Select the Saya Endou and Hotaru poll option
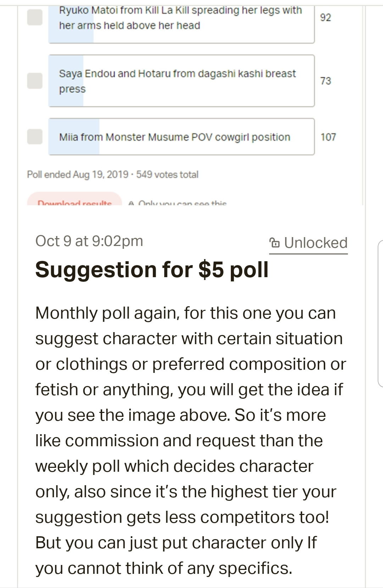The image size is (383, 588). pos(181,81)
